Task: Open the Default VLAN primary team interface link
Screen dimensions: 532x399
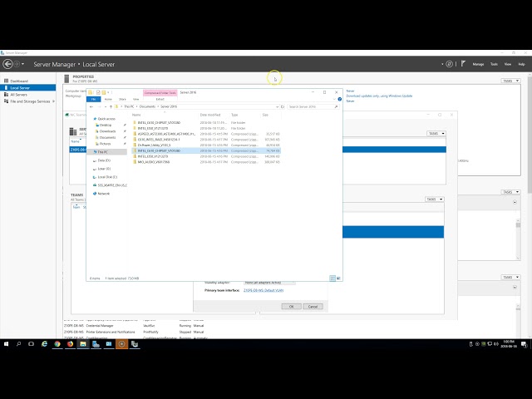Action: [264, 290]
